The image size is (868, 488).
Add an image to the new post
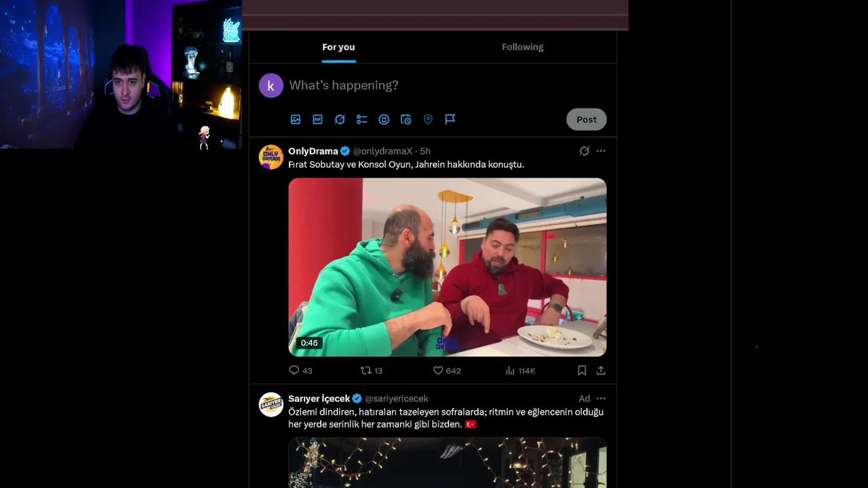pos(296,119)
